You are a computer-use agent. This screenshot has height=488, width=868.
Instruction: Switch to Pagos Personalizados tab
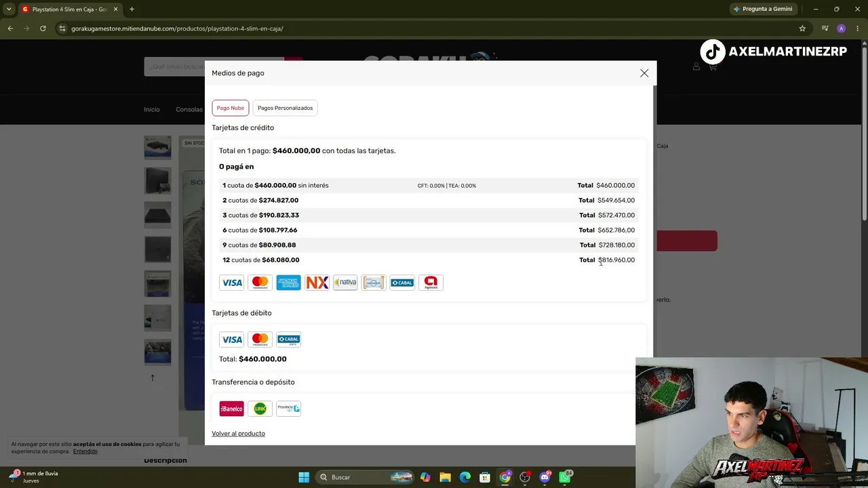(285, 108)
